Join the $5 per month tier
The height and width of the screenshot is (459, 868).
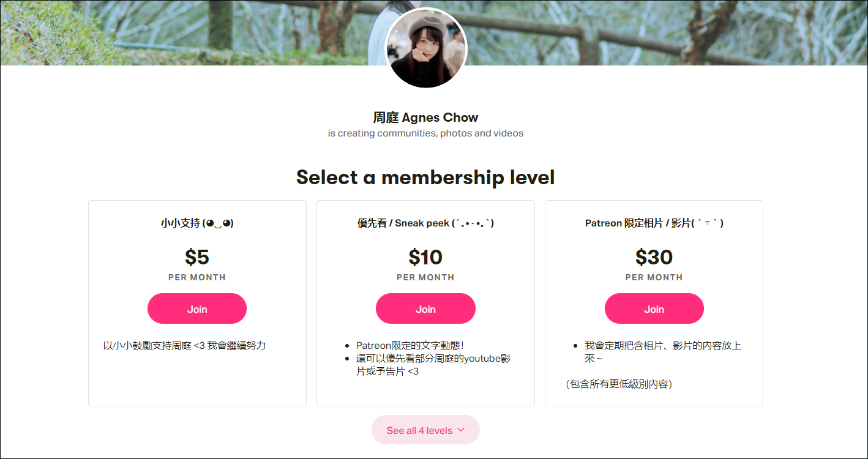(x=197, y=309)
